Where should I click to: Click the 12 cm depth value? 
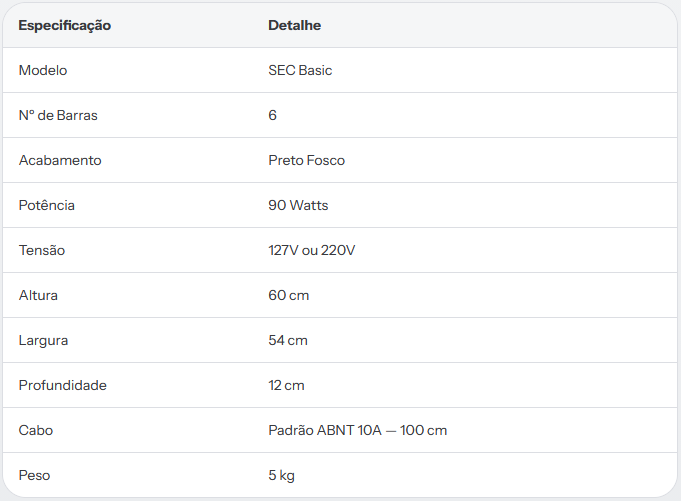pos(286,385)
